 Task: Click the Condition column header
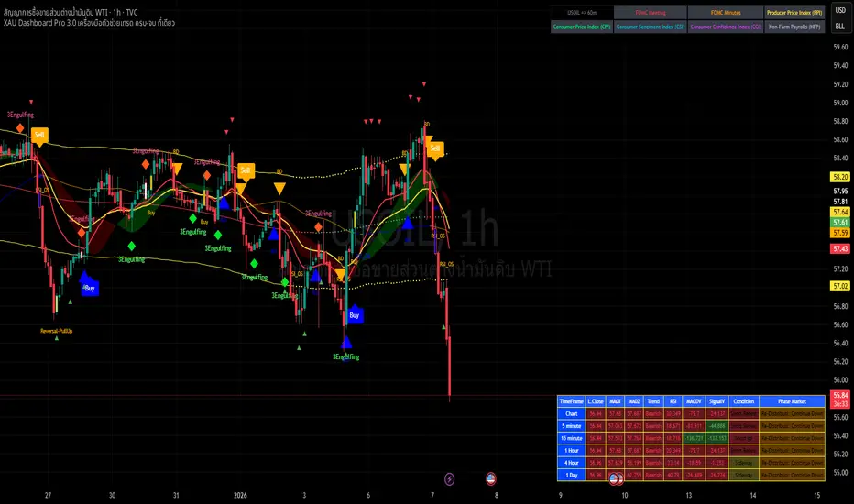[743, 401]
